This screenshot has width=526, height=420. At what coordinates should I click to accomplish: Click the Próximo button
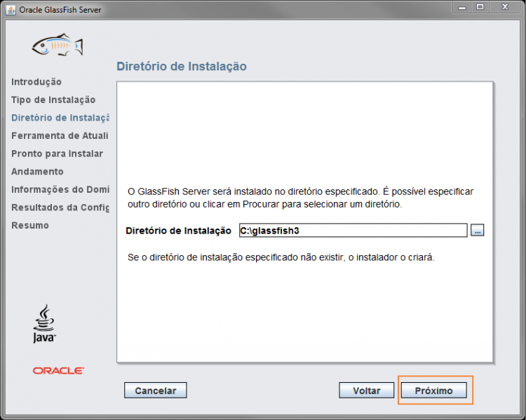coord(433,390)
